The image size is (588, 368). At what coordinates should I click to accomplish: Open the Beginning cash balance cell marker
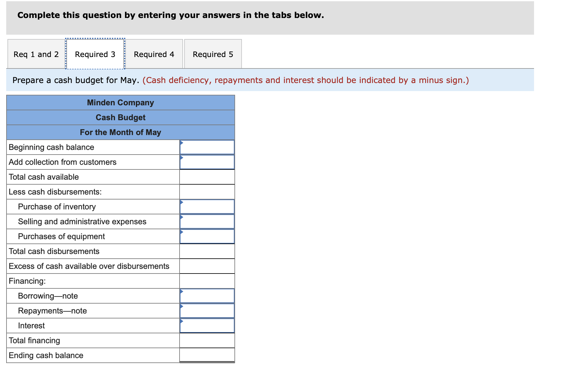click(181, 142)
